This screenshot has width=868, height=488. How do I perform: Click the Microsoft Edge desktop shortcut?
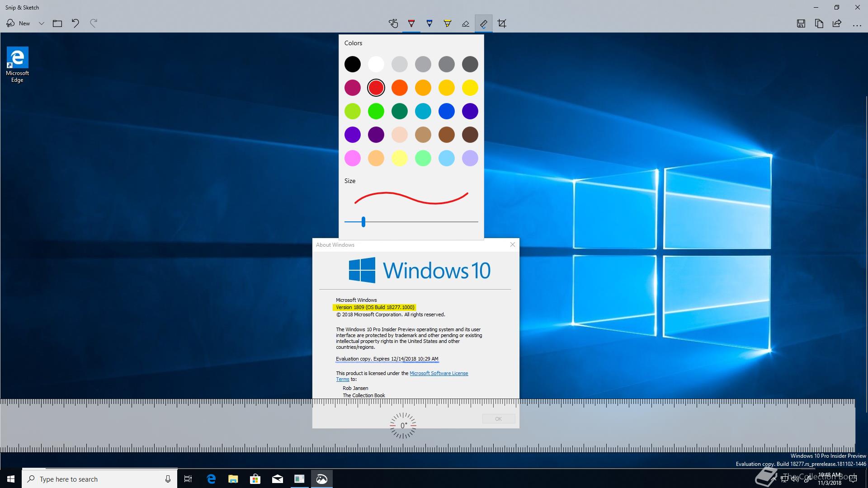coord(17,65)
